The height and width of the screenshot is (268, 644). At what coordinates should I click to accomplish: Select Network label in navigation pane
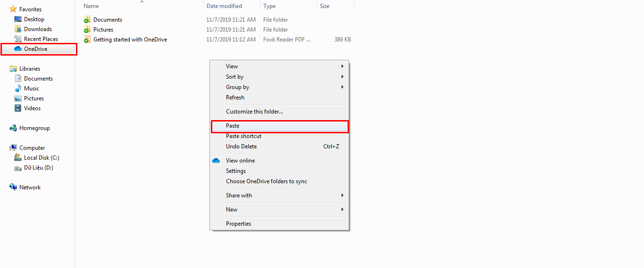pyautogui.click(x=30, y=187)
